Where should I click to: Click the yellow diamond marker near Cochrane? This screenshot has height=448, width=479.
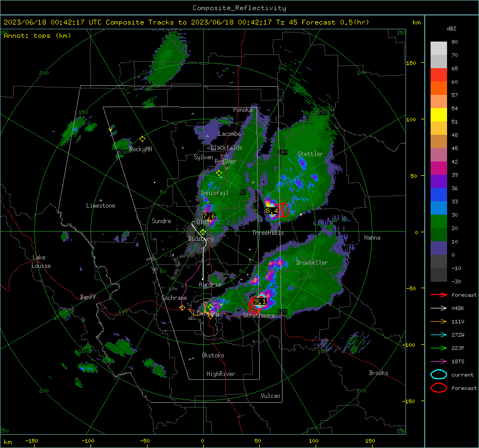point(182,308)
